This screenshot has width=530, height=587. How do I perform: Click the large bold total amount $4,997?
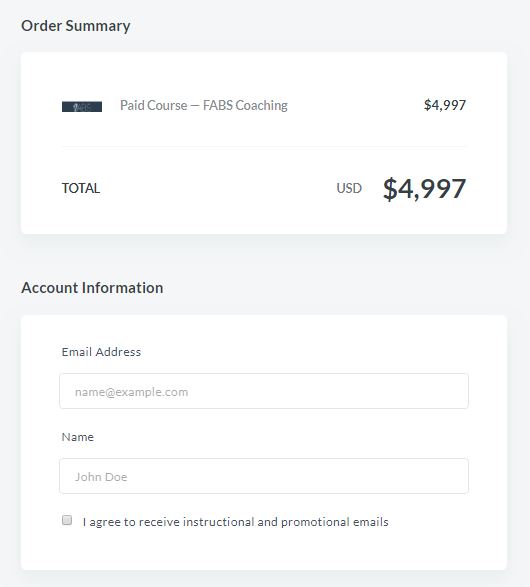click(x=424, y=188)
